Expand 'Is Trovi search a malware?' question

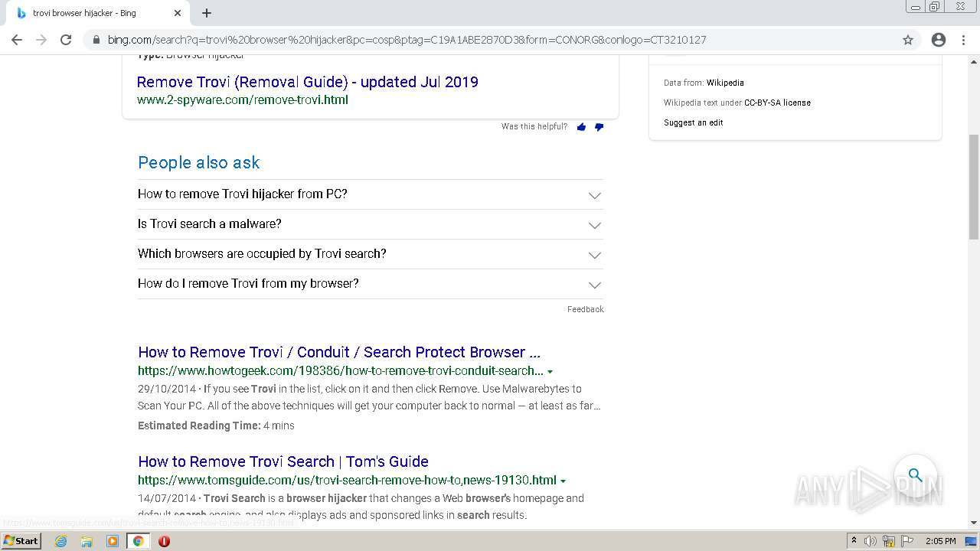(371, 224)
